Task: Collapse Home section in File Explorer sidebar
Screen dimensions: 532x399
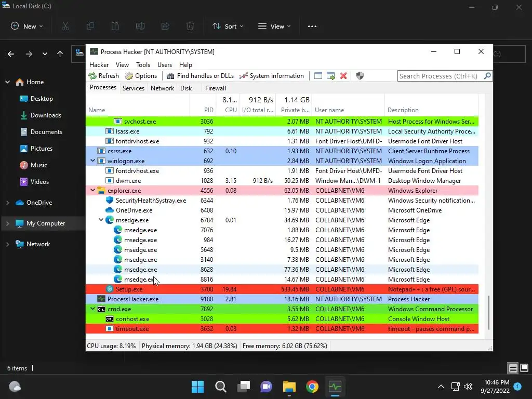Action: pyautogui.click(x=7, y=82)
